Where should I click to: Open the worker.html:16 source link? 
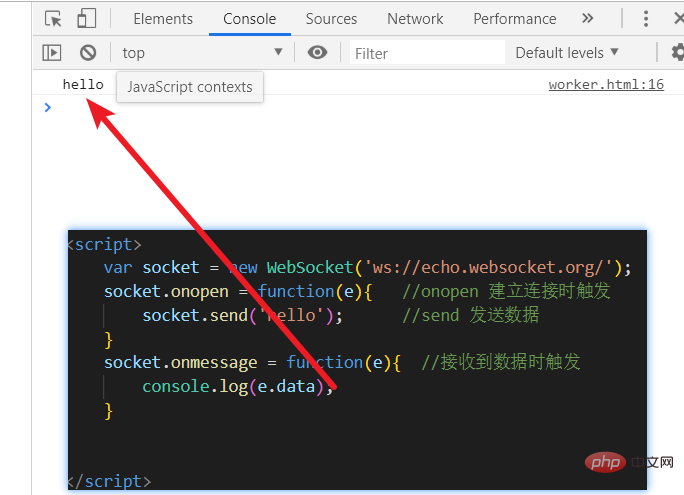(606, 84)
